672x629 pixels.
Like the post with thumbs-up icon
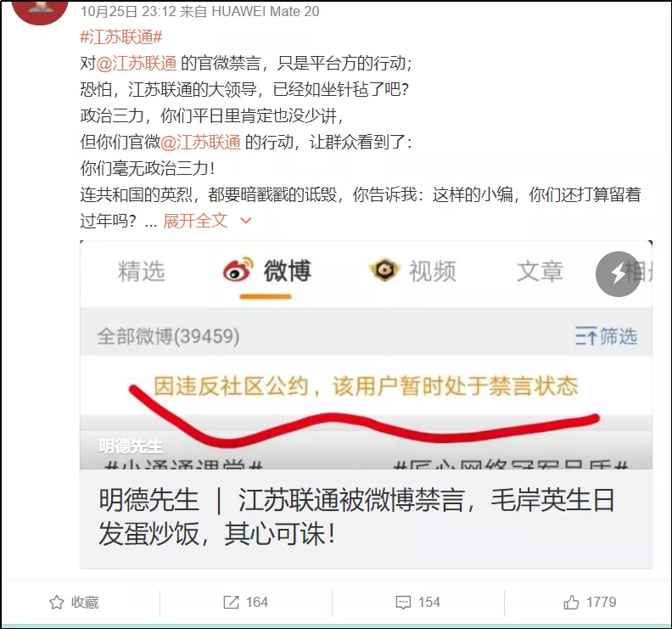point(571,603)
